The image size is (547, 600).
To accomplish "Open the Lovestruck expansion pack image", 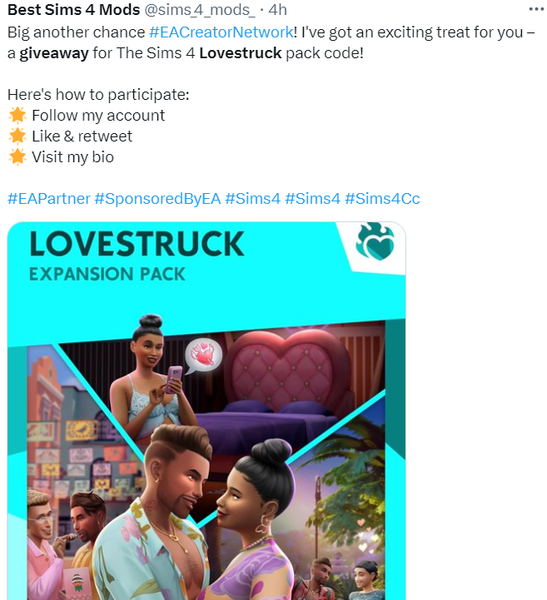I will tap(206, 411).
